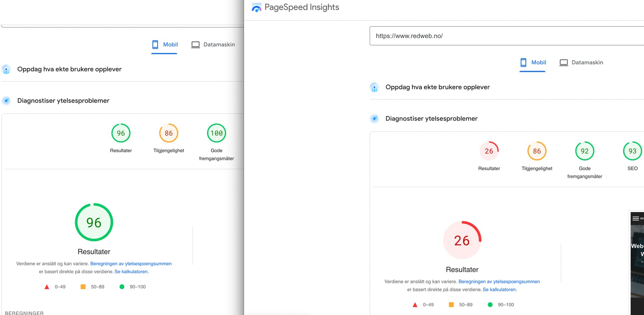Select Mobil tab in left window
The image size is (644, 315).
click(x=164, y=45)
